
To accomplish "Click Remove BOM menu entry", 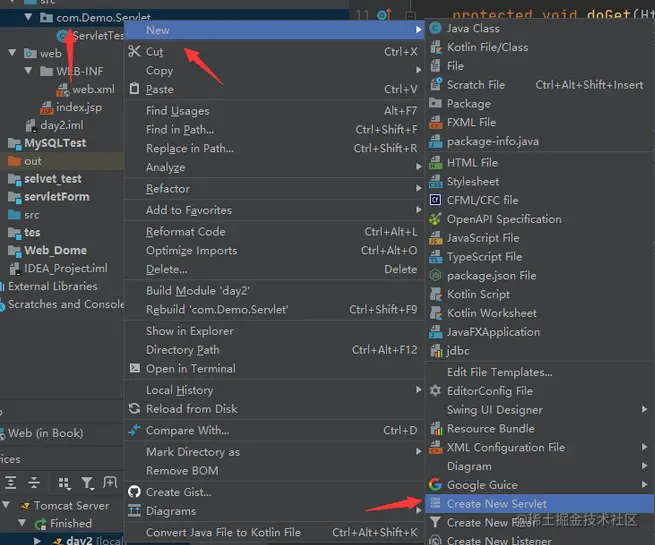I will point(274,470).
